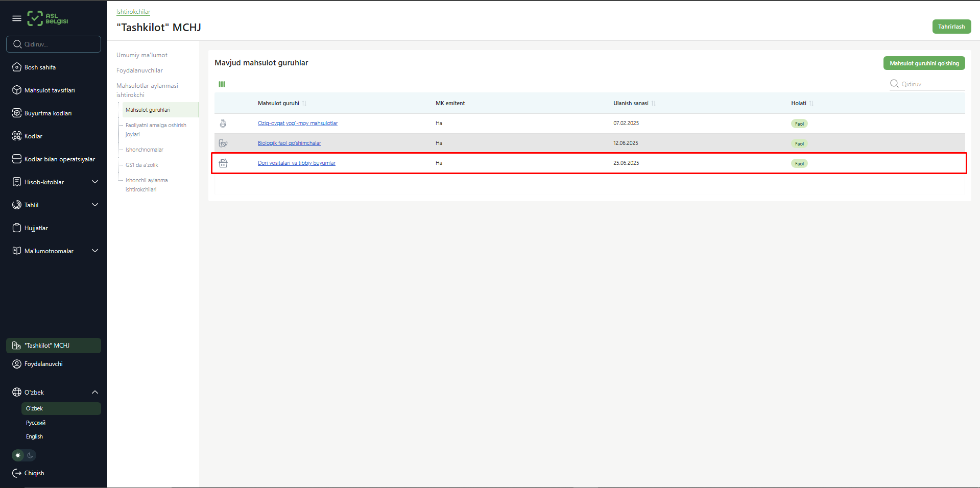
Task: Collapse the O'zbek language chevron
Action: point(95,393)
